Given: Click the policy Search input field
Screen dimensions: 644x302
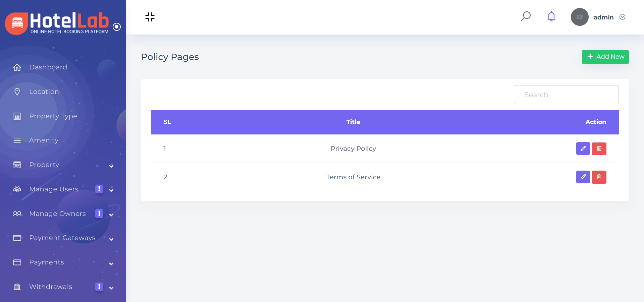Looking at the screenshot, I should pos(566,95).
